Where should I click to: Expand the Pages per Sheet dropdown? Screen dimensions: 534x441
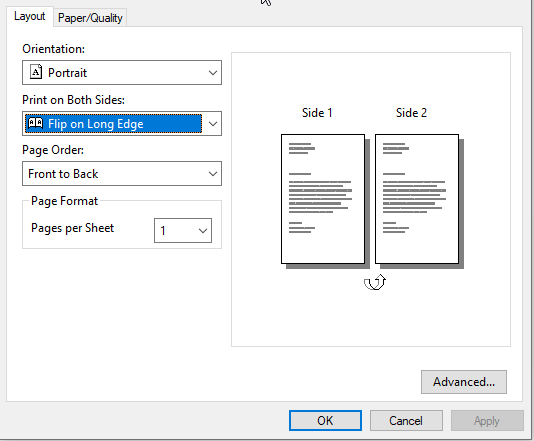(183, 231)
